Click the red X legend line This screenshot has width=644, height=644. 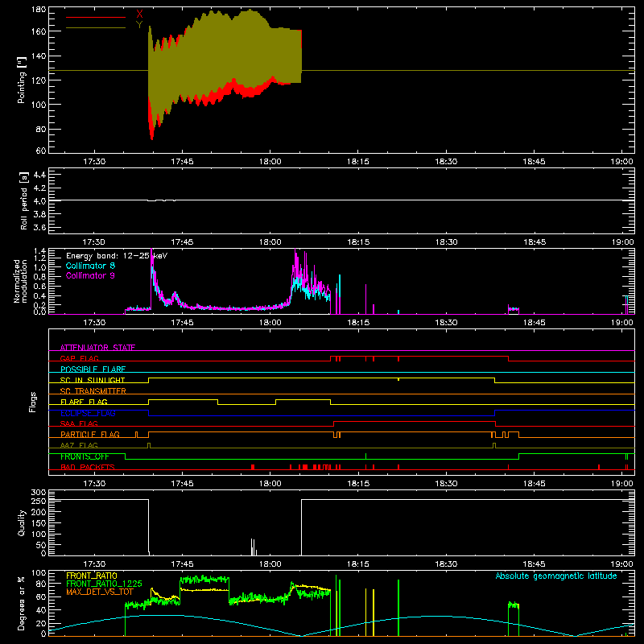96,17
